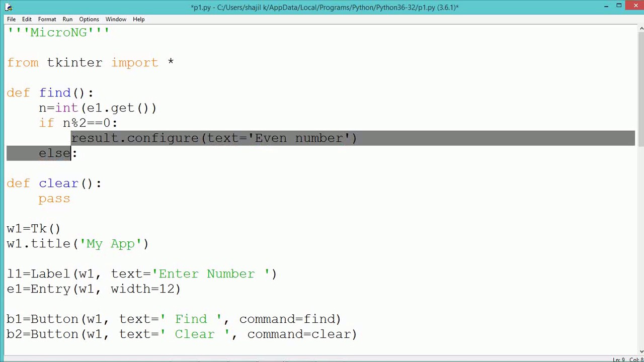The height and width of the screenshot is (362, 644).
Task: Open the Format menu
Action: coord(47,19)
